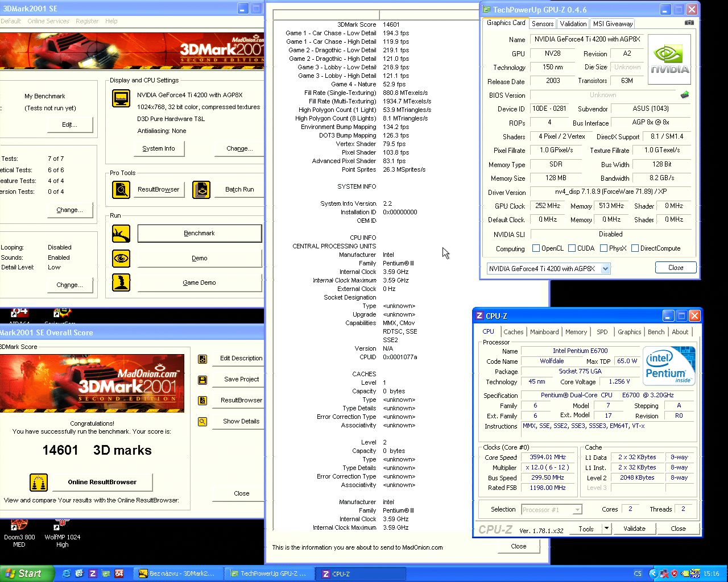Click the CPU-Z title bar icon

(x=480, y=316)
